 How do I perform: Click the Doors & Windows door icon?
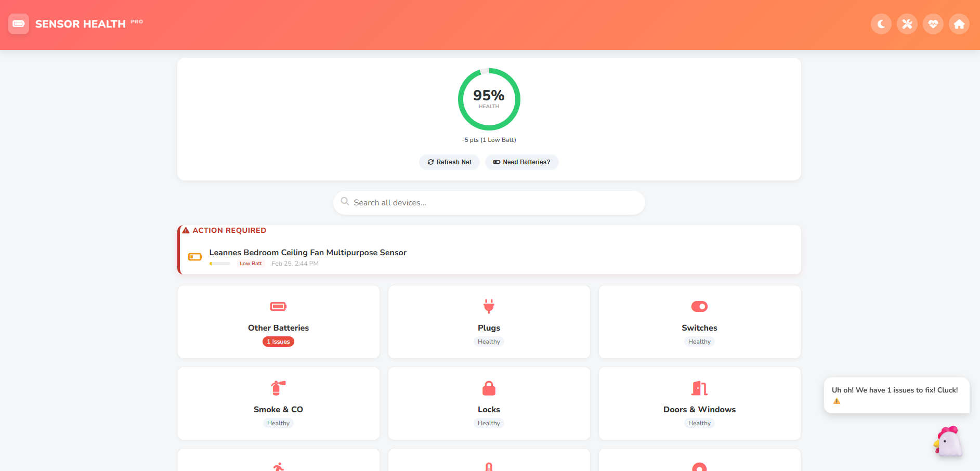pyautogui.click(x=700, y=388)
